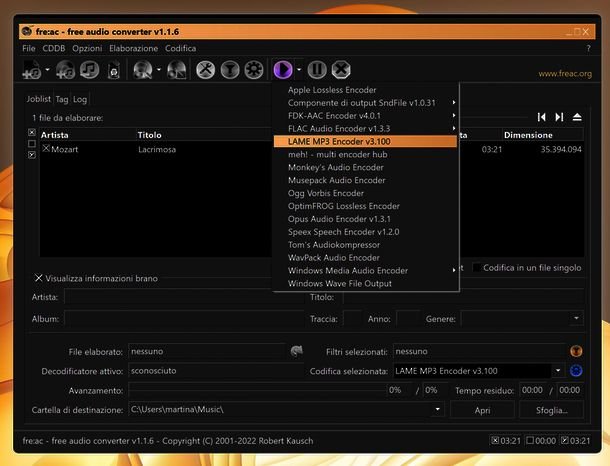Click the portable player toolbar icon
The image size is (610, 466).
point(114,70)
